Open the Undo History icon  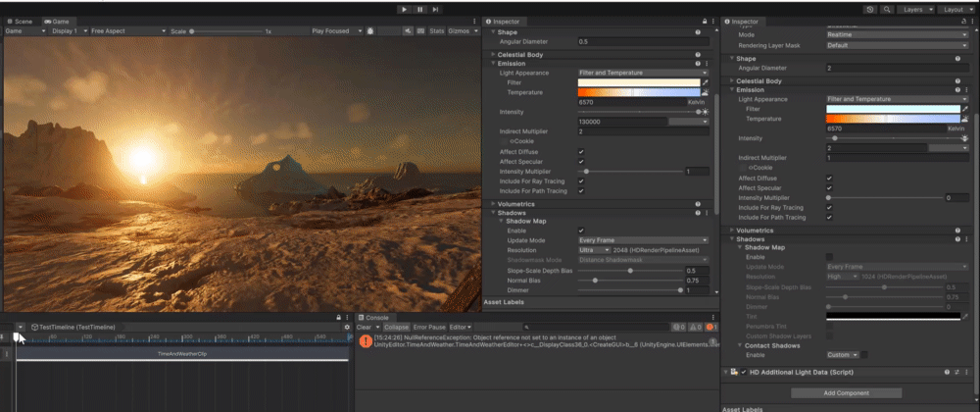tap(870, 9)
